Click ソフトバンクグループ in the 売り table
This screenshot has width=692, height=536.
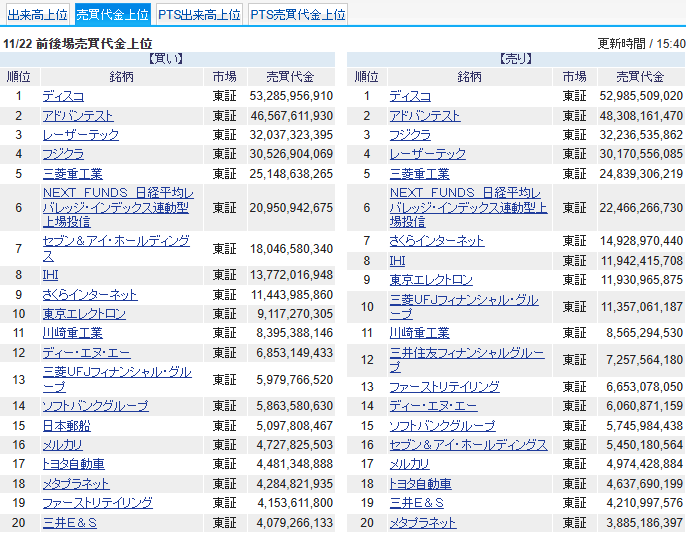[x=442, y=426]
